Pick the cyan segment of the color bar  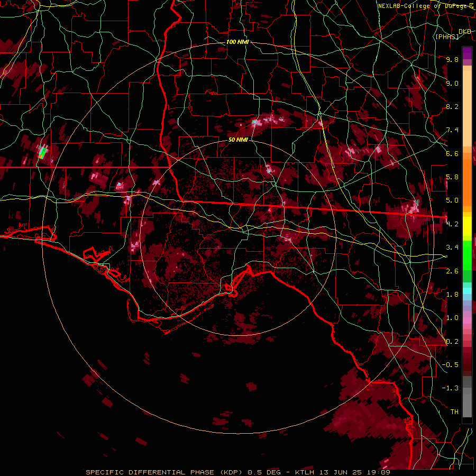coord(467,290)
